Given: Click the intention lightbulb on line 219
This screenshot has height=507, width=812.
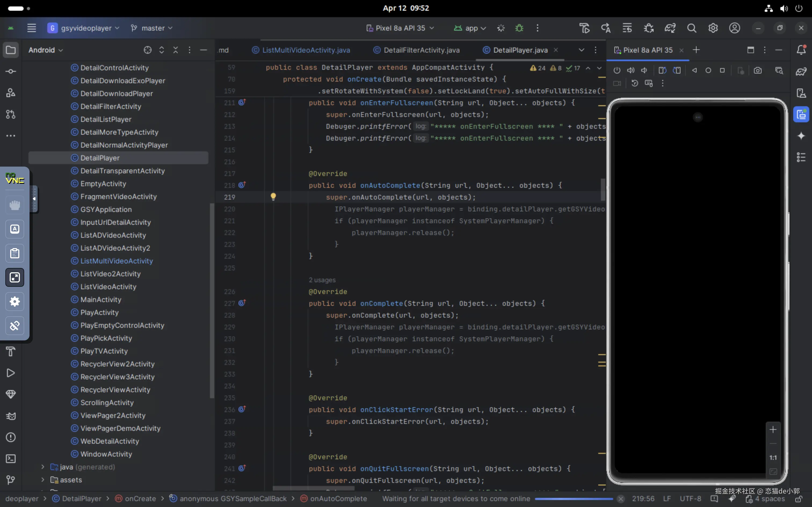Looking at the screenshot, I should [x=273, y=197].
